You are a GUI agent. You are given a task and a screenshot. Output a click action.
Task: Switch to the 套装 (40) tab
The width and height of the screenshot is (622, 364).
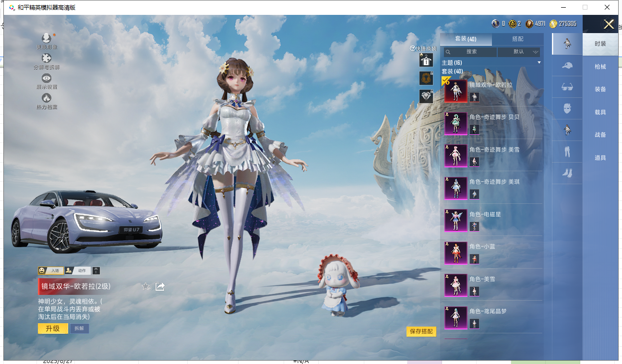coord(466,39)
